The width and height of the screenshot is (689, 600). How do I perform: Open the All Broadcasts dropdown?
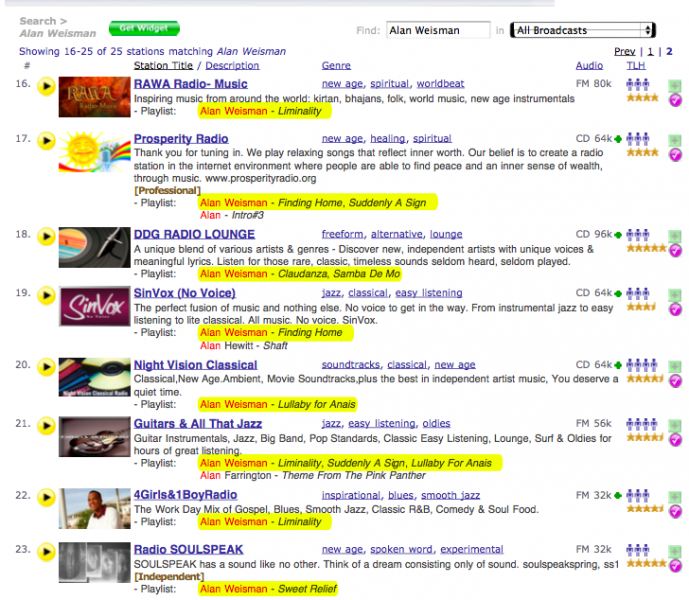tap(582, 30)
